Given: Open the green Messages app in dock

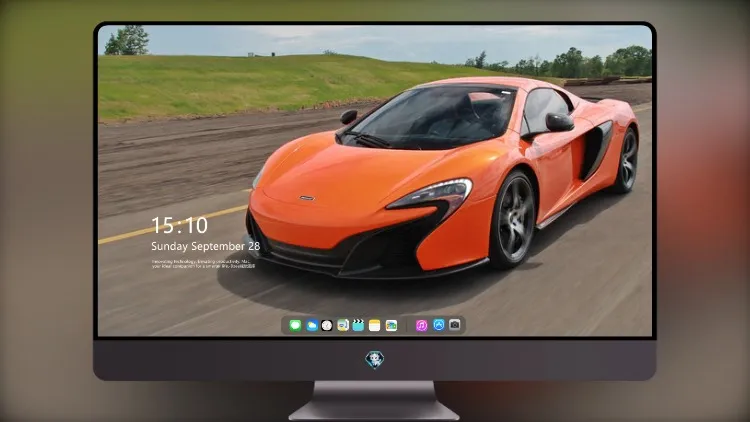Looking at the screenshot, I should coord(295,326).
